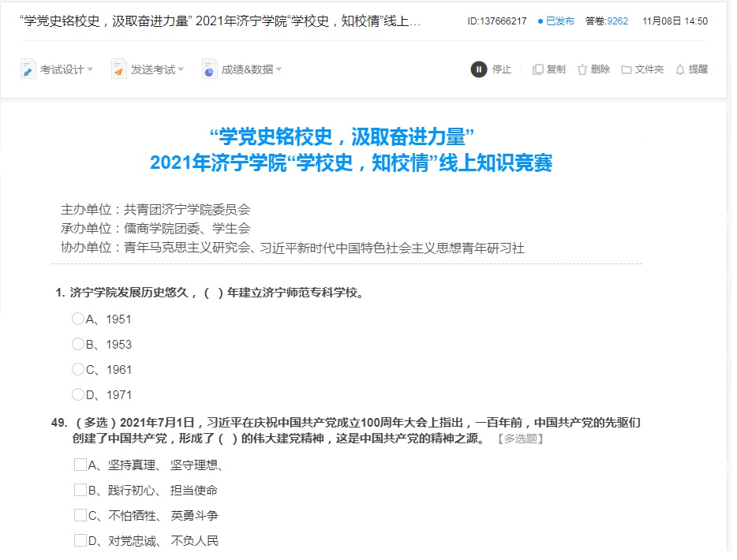
Task: Click the 已发布 status label
Action: tap(559, 21)
